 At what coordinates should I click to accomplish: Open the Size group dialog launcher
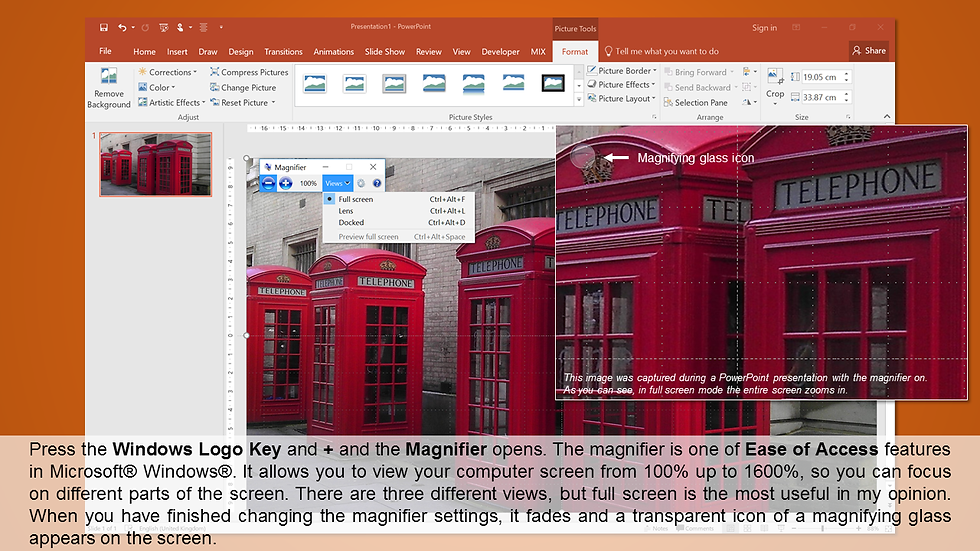(x=848, y=117)
